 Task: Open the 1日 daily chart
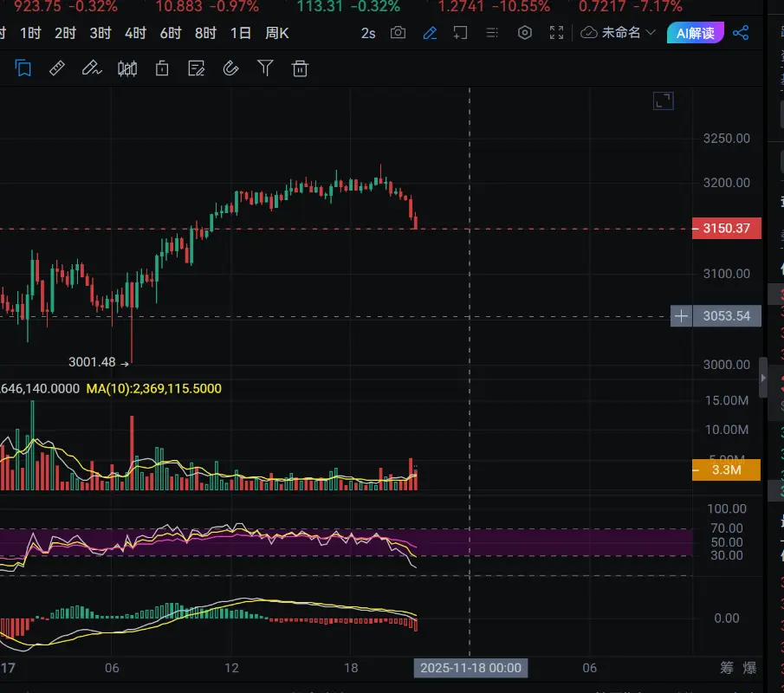240,33
